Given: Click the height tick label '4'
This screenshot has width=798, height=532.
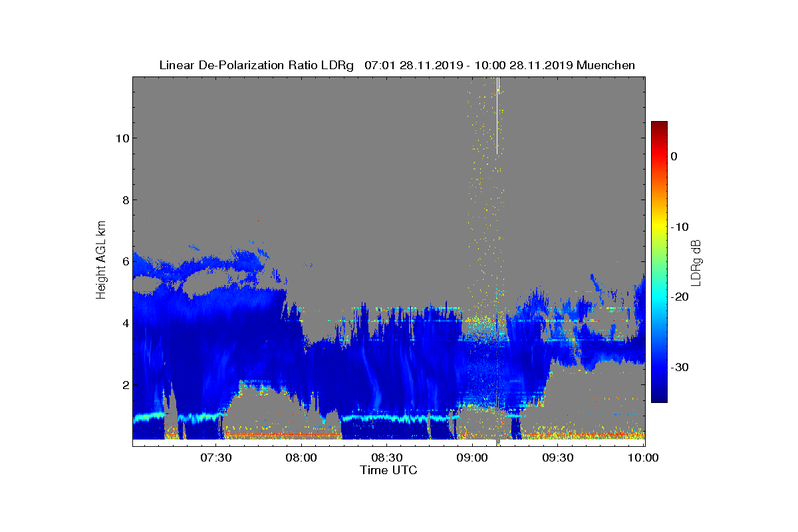Looking at the screenshot, I should point(124,324).
